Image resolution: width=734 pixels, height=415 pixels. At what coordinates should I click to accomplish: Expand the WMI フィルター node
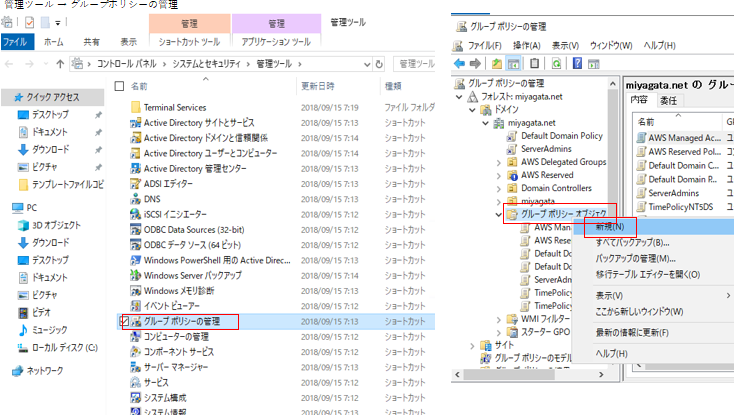point(499,320)
